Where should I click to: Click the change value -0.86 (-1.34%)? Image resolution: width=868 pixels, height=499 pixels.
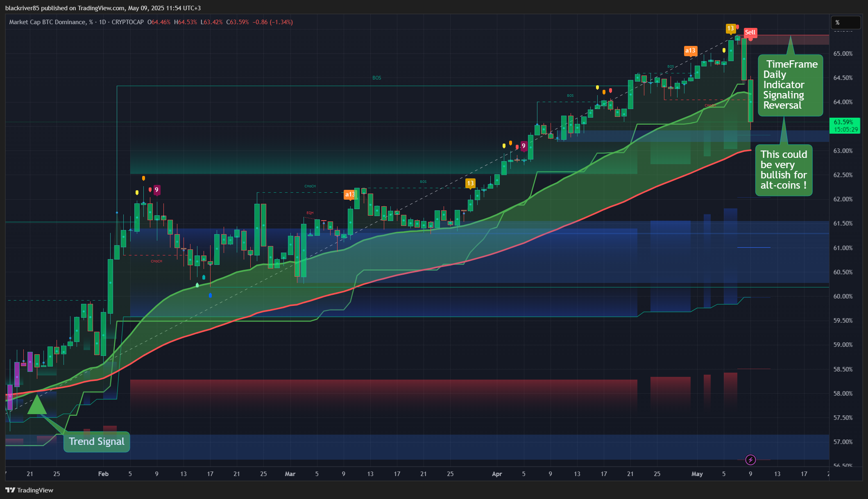(272, 22)
